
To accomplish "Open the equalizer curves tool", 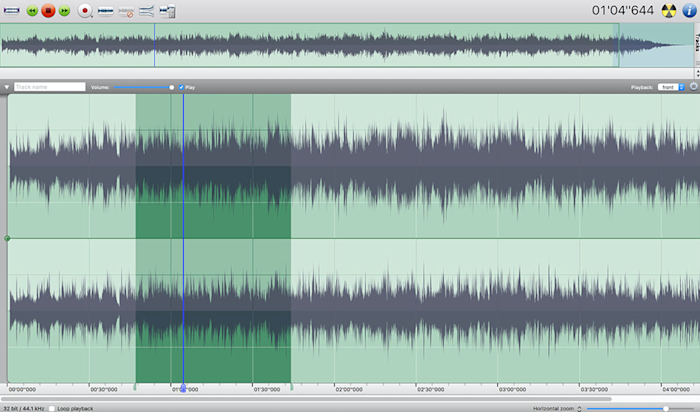I will [x=146, y=11].
